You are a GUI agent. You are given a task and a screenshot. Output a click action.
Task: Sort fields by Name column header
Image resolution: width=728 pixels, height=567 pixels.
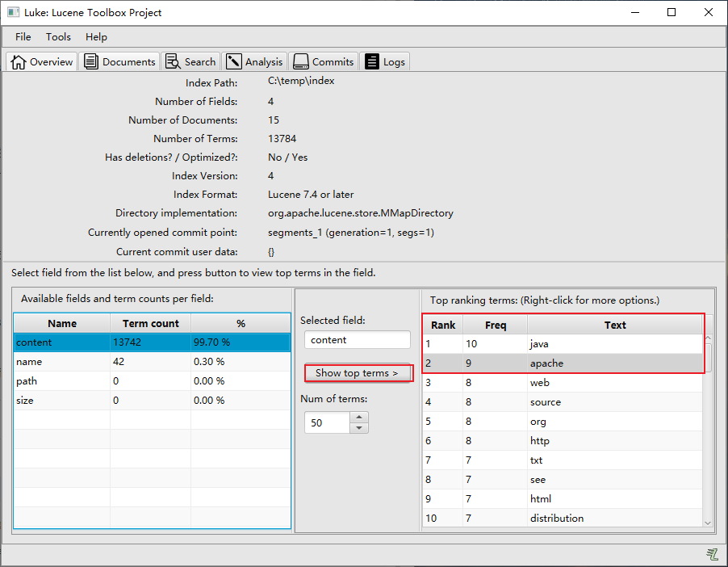click(x=62, y=323)
